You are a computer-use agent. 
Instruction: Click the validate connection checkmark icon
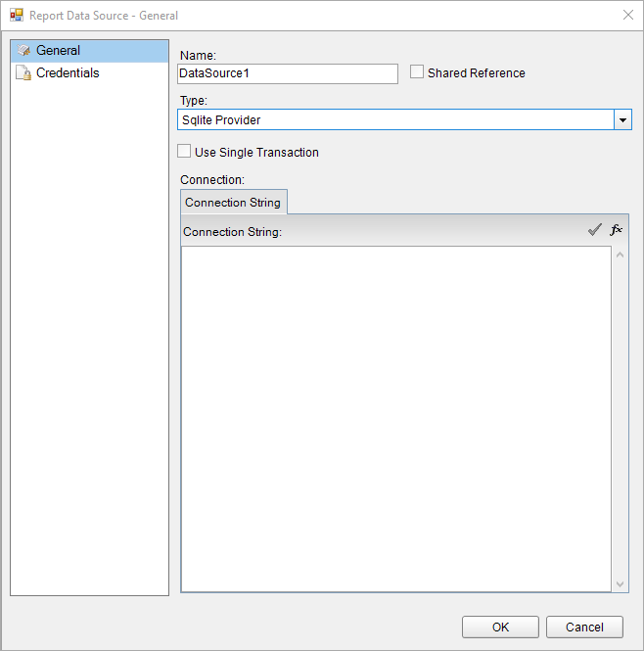point(595,230)
